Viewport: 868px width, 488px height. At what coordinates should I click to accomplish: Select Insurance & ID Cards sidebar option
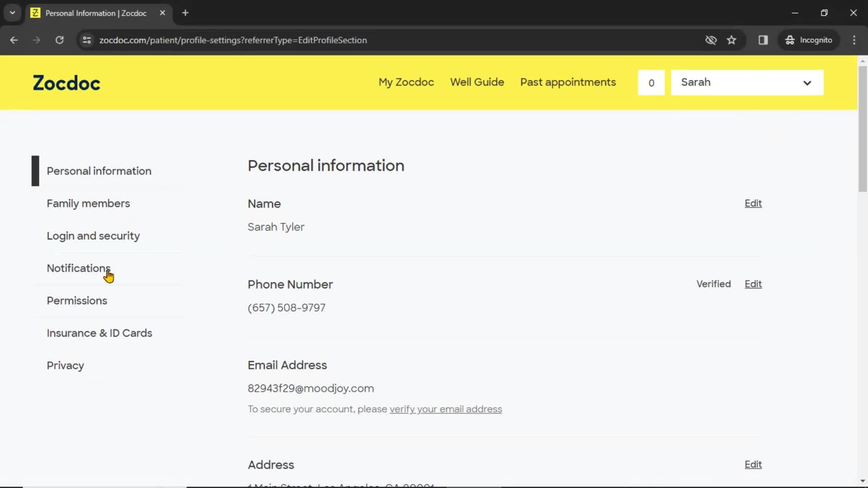point(99,333)
